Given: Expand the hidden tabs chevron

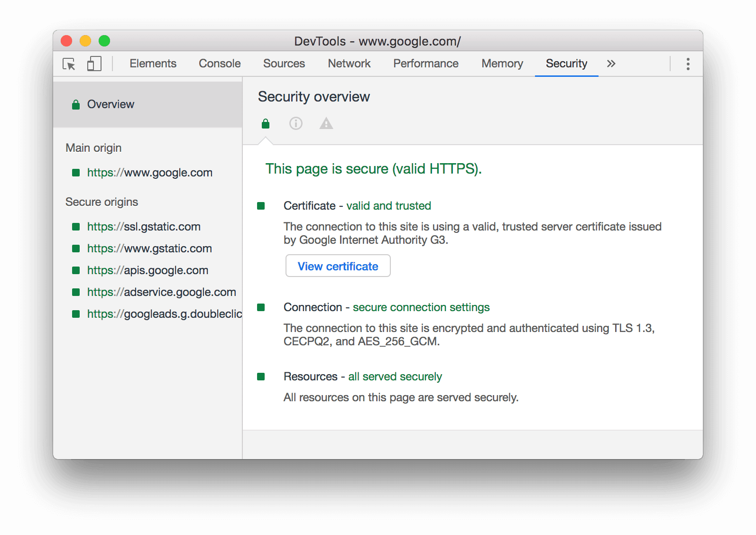Looking at the screenshot, I should [611, 64].
